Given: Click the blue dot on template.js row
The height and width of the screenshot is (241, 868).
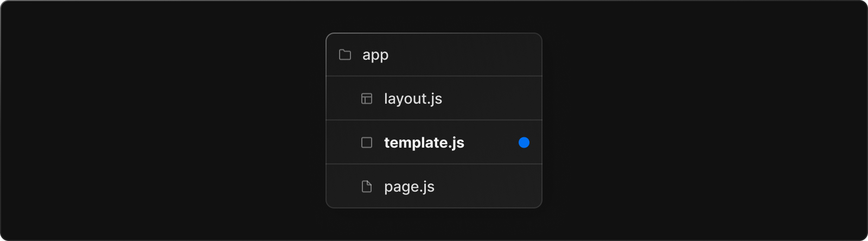Looking at the screenshot, I should 524,143.
